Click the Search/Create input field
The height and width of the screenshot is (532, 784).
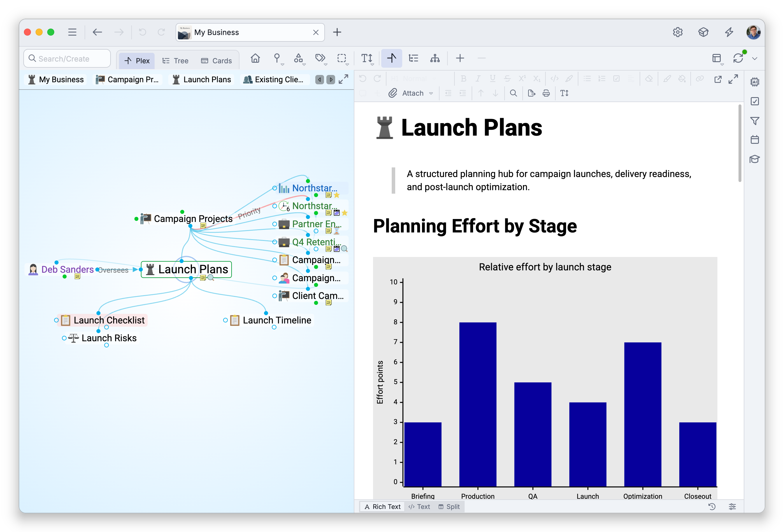[x=67, y=59]
